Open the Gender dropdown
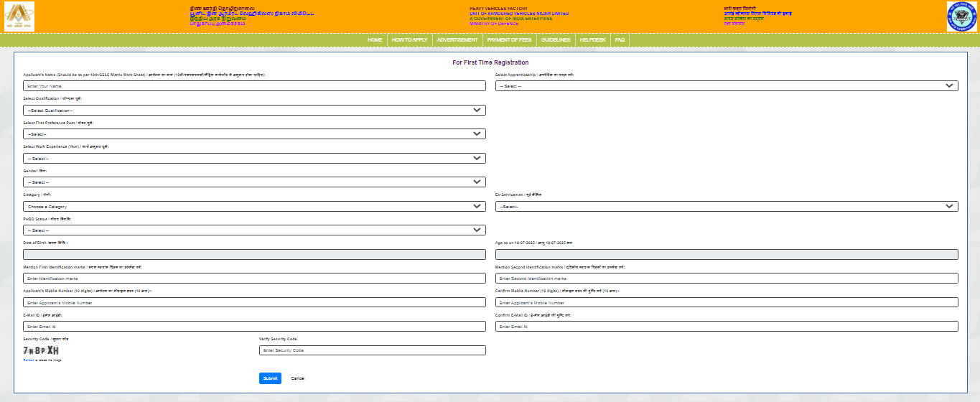Image resolution: width=980 pixels, height=402 pixels. click(x=254, y=182)
